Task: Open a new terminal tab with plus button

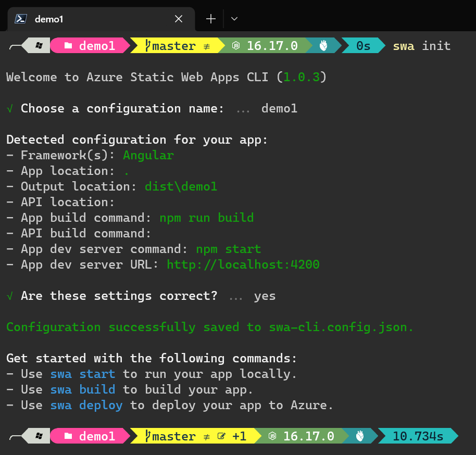Action: click(211, 19)
